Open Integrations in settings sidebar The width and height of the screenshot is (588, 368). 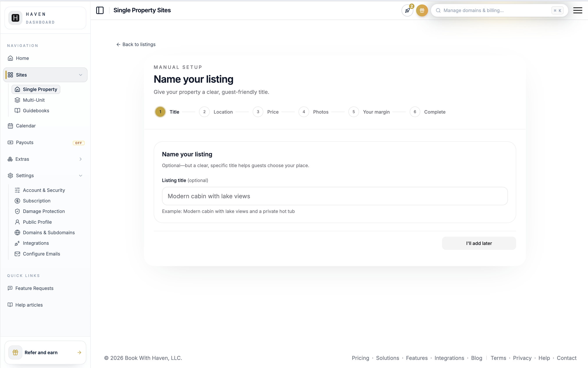tap(32, 243)
